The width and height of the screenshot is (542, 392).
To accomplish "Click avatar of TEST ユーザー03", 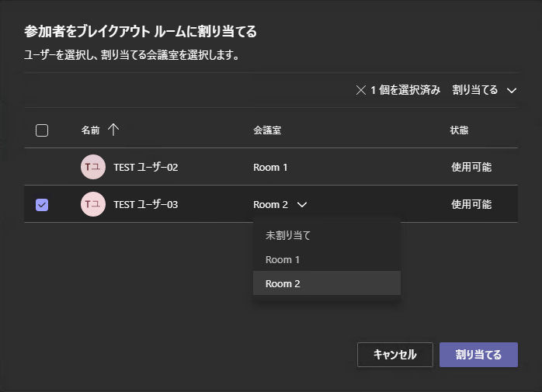I will pyautogui.click(x=93, y=204).
